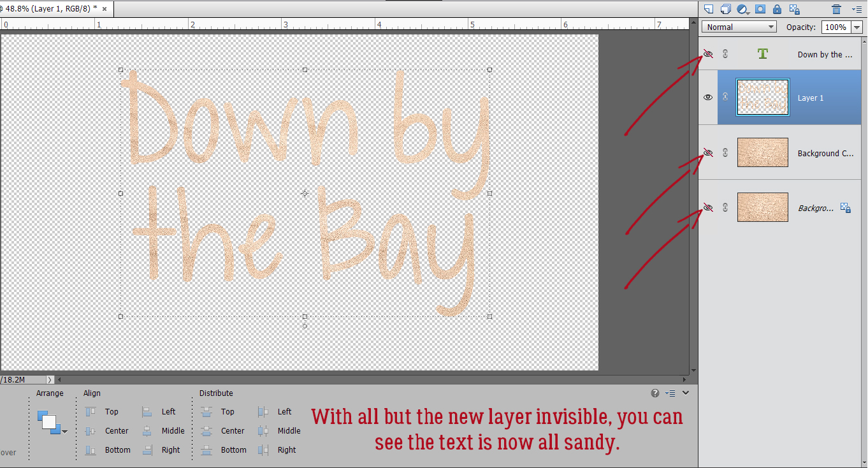The image size is (868, 468).
Task: Click the link icon on Layer 1
Action: 725,97
